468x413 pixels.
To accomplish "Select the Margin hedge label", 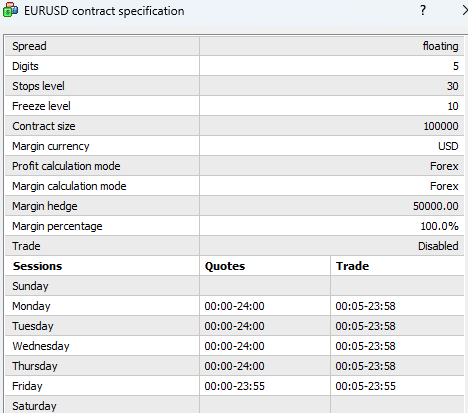I will [x=45, y=206].
